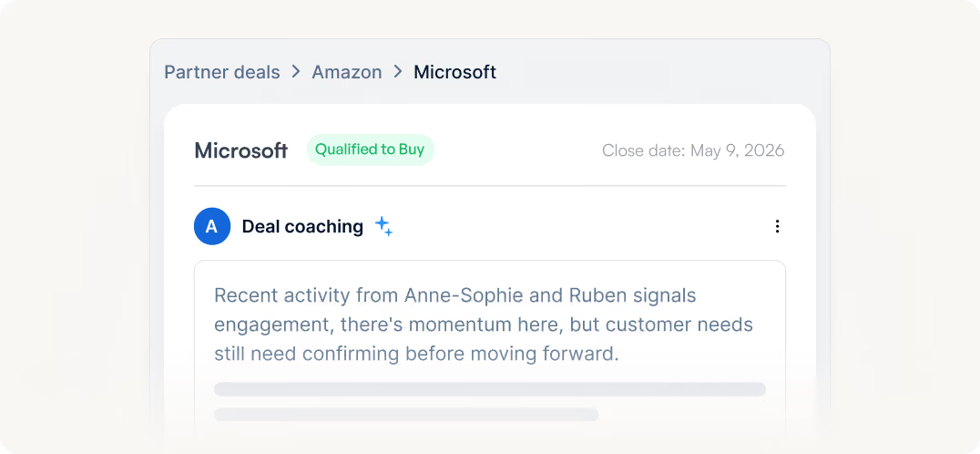Click the blue sparkle AI icon
The width and height of the screenshot is (980, 454).
coord(383,226)
